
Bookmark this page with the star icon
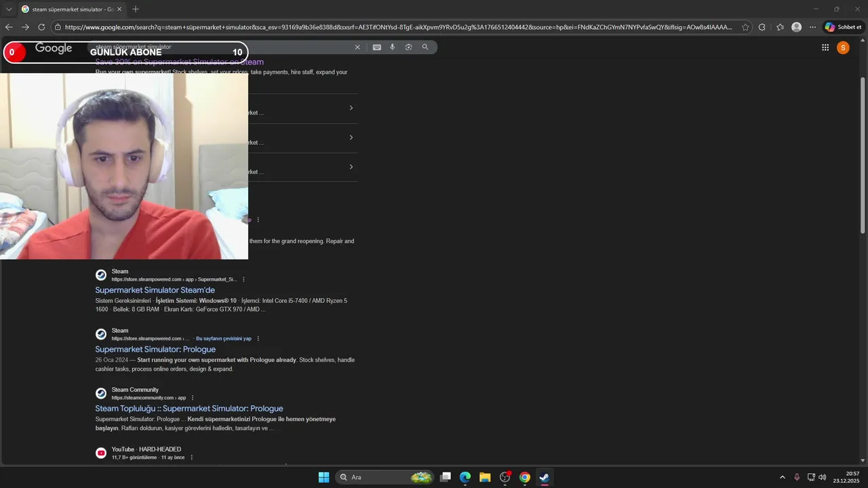click(x=745, y=27)
